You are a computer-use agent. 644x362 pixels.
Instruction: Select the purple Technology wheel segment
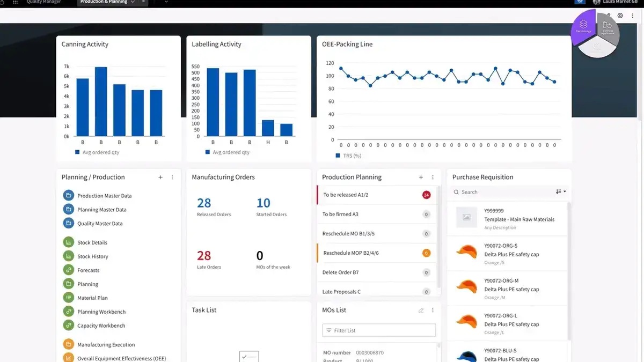[x=584, y=27]
